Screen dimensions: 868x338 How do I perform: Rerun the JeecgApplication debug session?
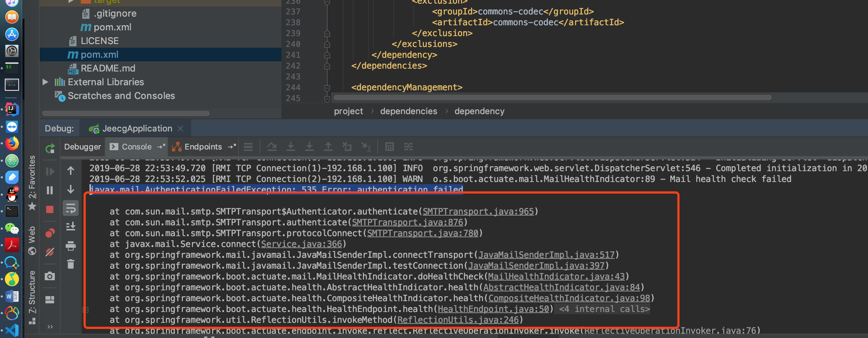[50, 148]
